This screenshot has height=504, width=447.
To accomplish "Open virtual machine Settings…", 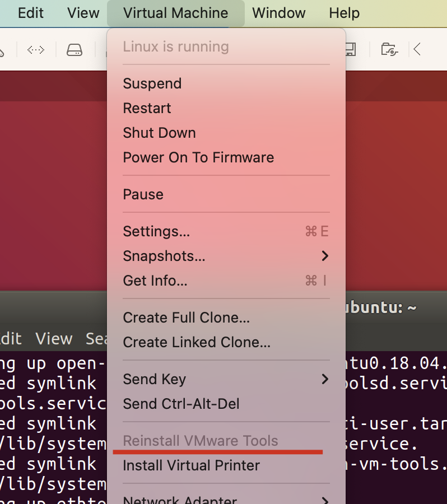I will (x=226, y=231).
